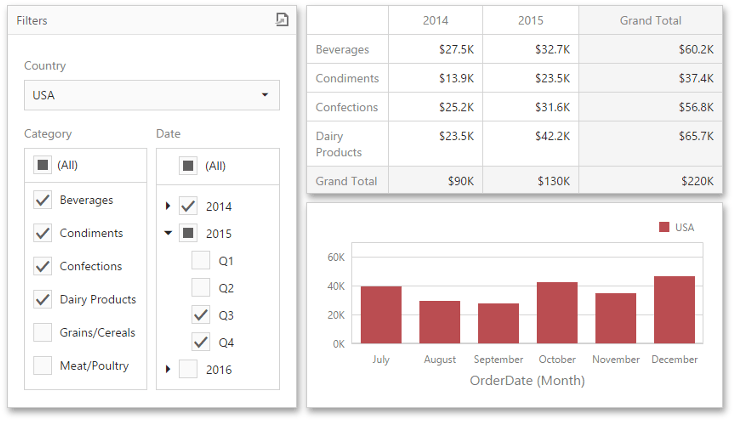Toggle the Category (All) checkbox

(x=42, y=165)
